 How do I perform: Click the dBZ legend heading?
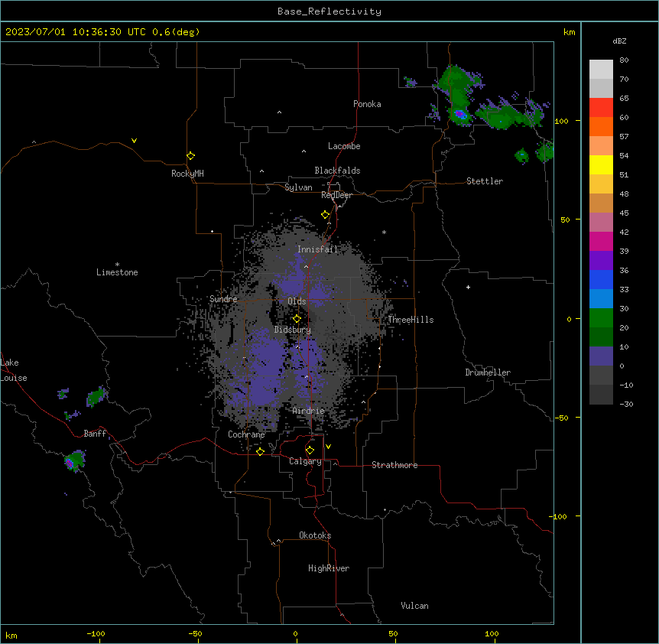pyautogui.click(x=619, y=41)
